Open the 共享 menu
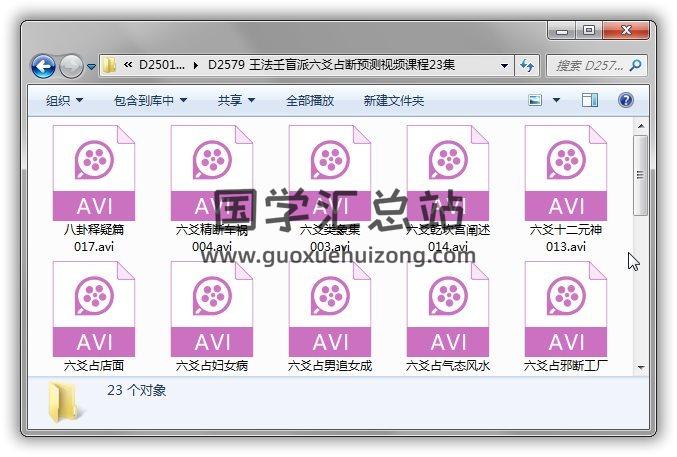This screenshot has width=677, height=457. 236,101
